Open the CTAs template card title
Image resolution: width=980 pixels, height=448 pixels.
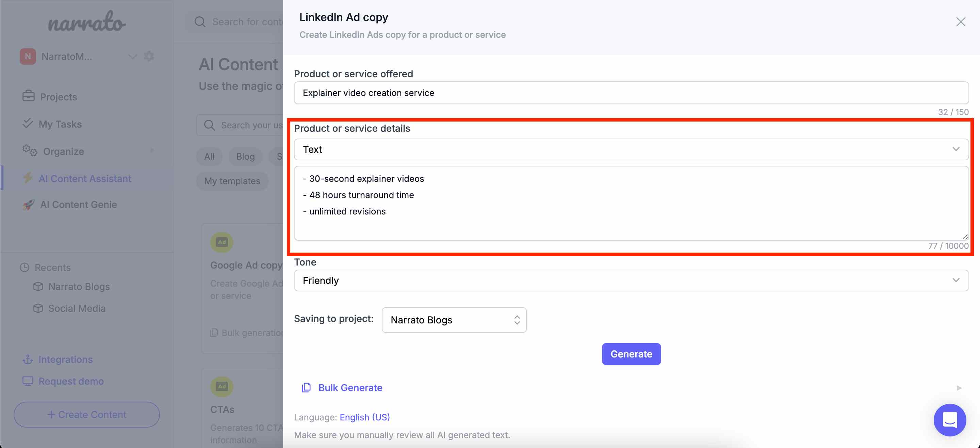pyautogui.click(x=222, y=410)
